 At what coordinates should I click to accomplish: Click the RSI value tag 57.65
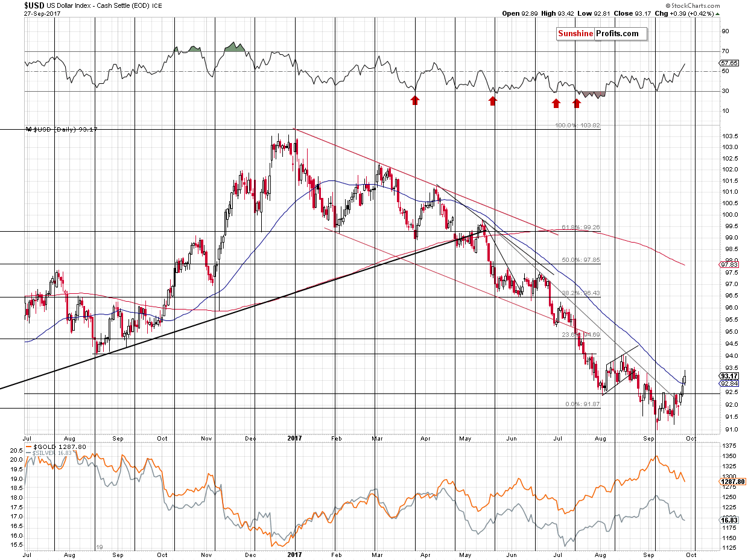click(729, 63)
